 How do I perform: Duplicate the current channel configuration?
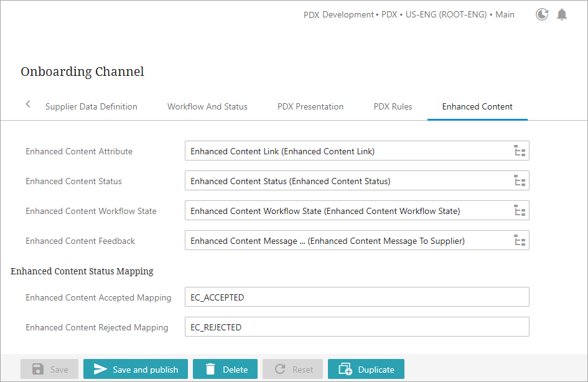pos(366,370)
